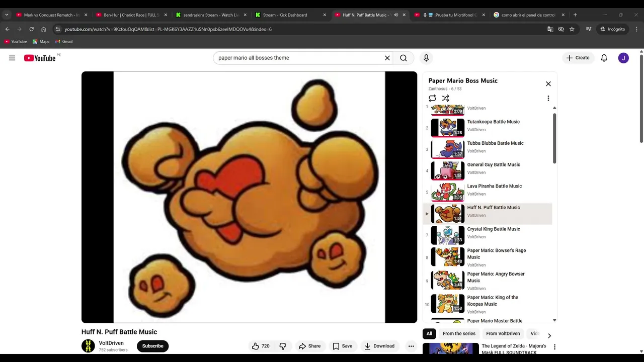Close the Paper Mario Boss Music playlist panel
The image size is (644, 362).
coord(548,84)
